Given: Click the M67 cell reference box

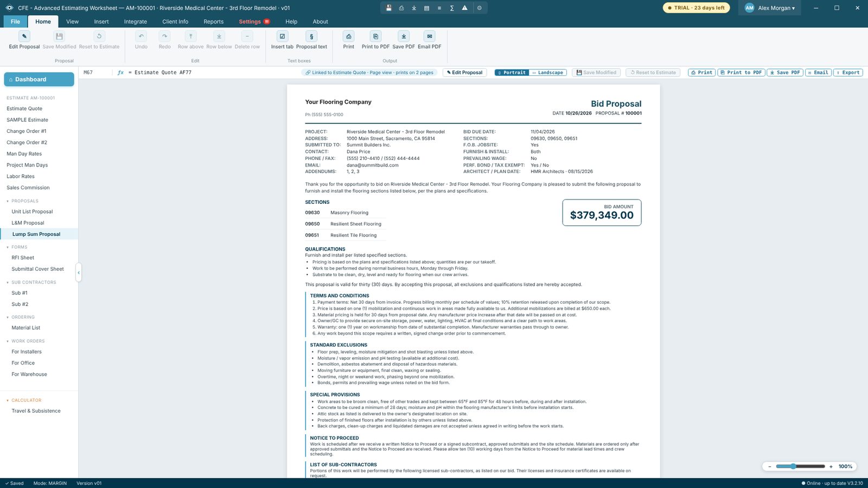Looking at the screenshot, I should click(96, 73).
